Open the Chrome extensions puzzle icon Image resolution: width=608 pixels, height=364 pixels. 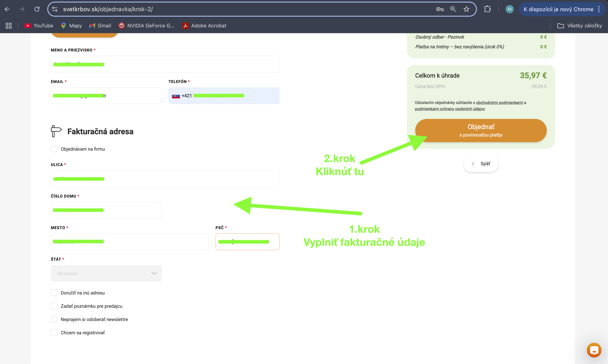point(487,9)
